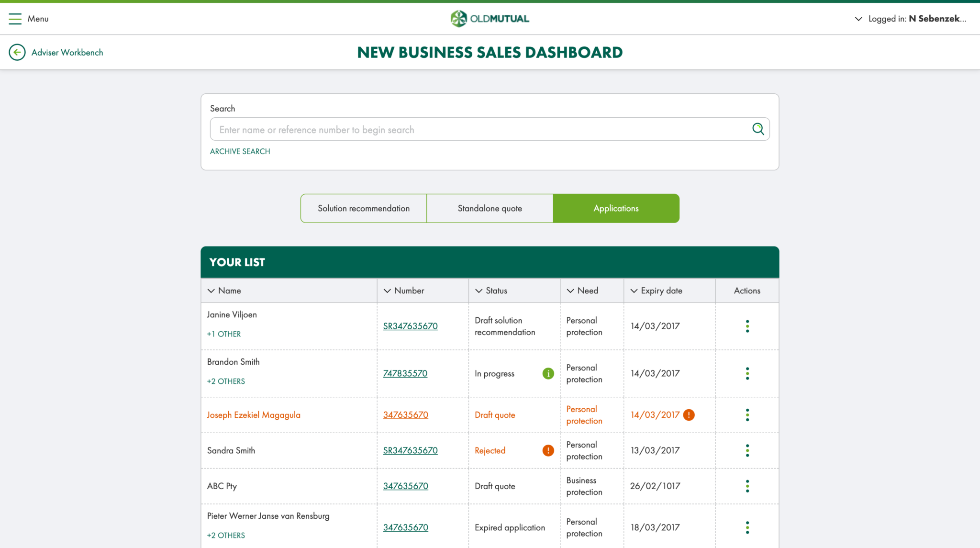This screenshot has width=980, height=548.
Task: Sort list by Number column
Action: click(x=404, y=291)
